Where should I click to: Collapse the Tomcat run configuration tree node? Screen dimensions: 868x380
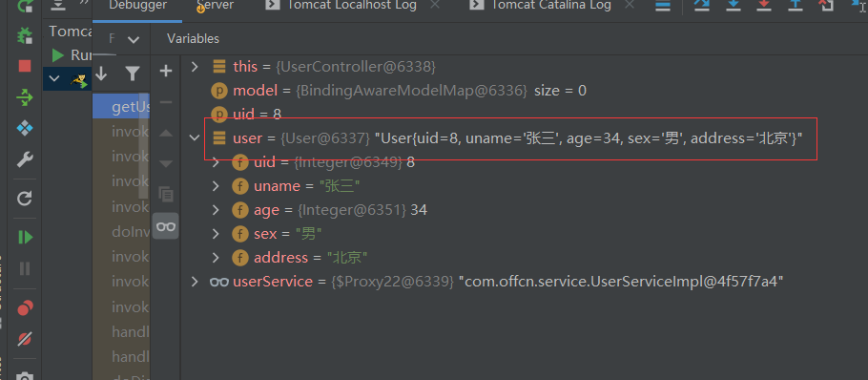(x=53, y=79)
